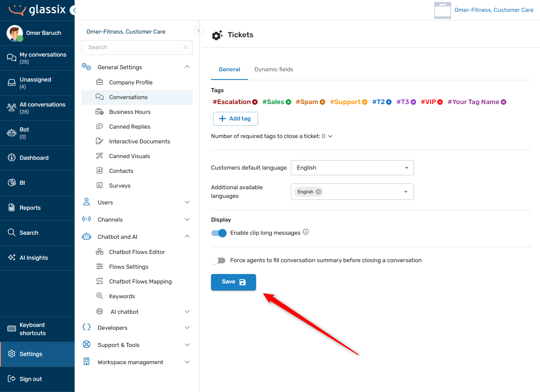Select Conversations settings item

tap(137, 97)
